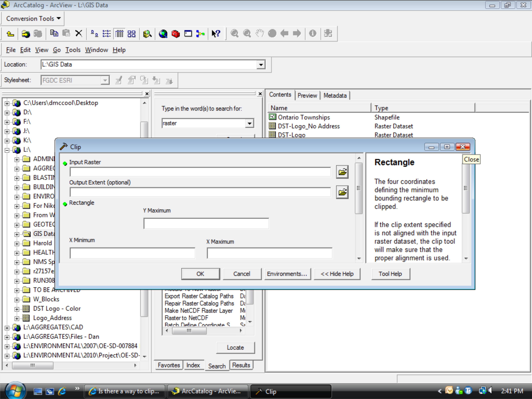Viewport: 532px width, 399px height.
Task: Open the File menu
Action: (x=11, y=50)
